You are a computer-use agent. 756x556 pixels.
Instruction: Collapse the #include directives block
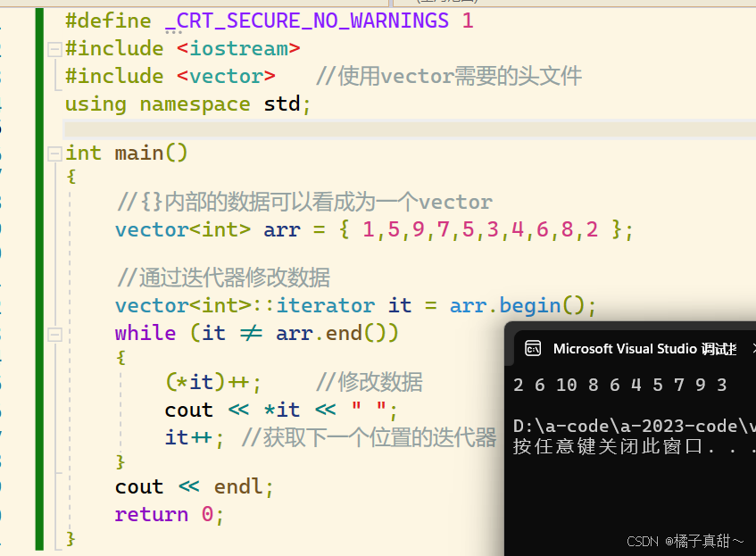coord(54,49)
